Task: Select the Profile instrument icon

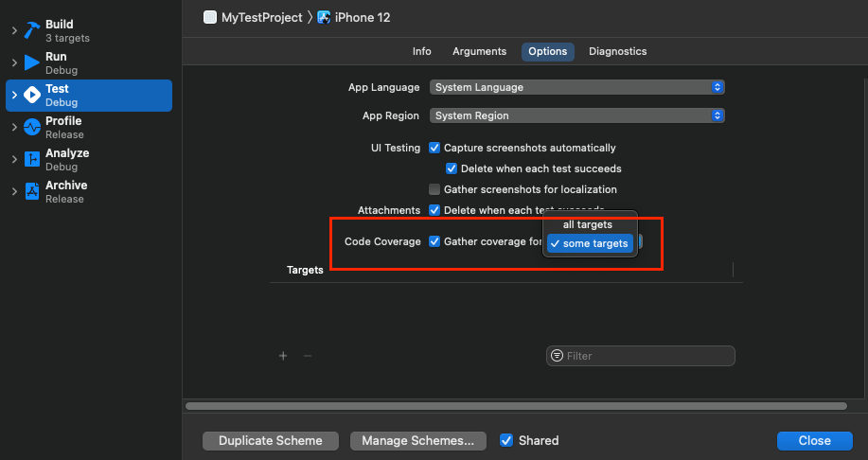Action: (x=32, y=127)
